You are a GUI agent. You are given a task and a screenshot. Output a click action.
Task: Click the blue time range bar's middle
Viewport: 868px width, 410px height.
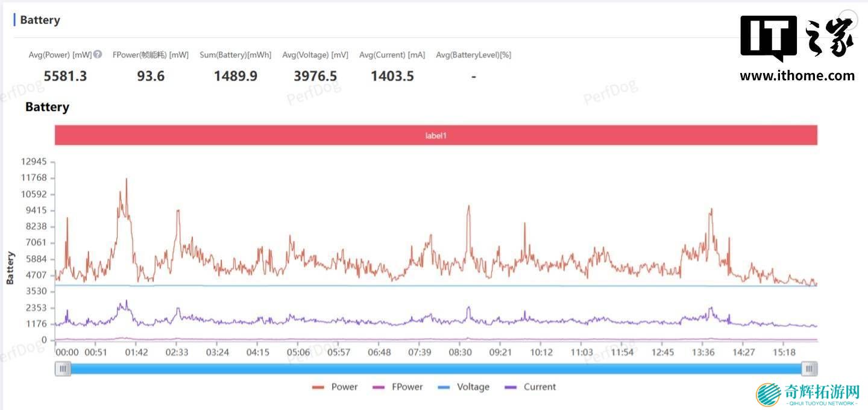tap(436, 369)
